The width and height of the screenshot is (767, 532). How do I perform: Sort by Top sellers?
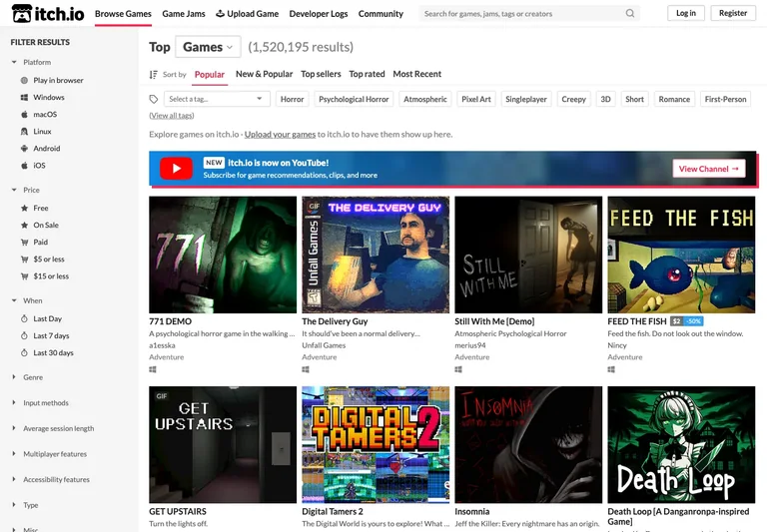[x=321, y=74]
